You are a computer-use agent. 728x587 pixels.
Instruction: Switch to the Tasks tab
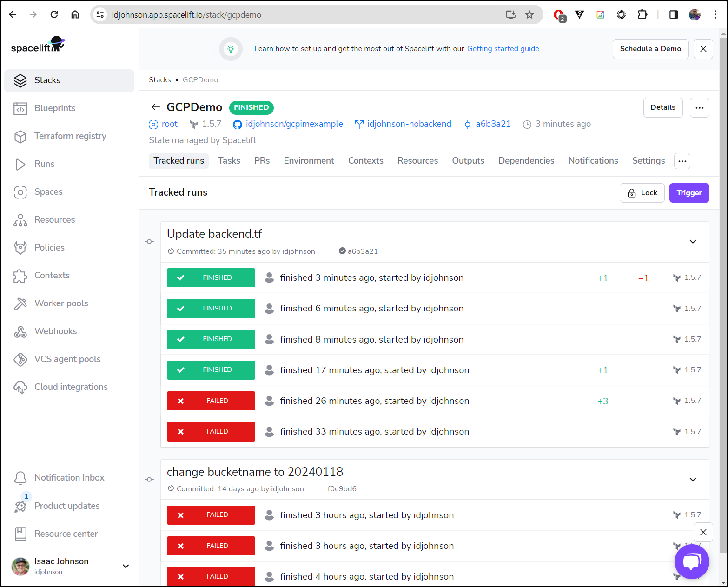[x=229, y=161]
